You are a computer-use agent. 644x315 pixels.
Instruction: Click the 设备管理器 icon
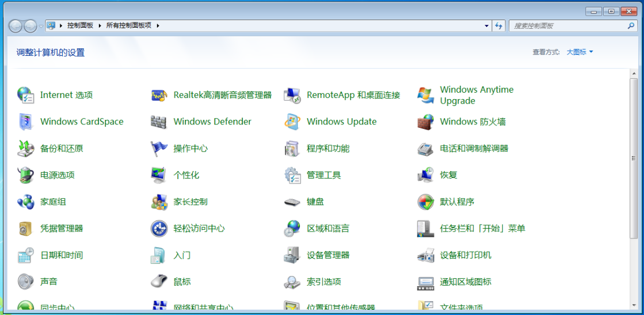(292, 255)
